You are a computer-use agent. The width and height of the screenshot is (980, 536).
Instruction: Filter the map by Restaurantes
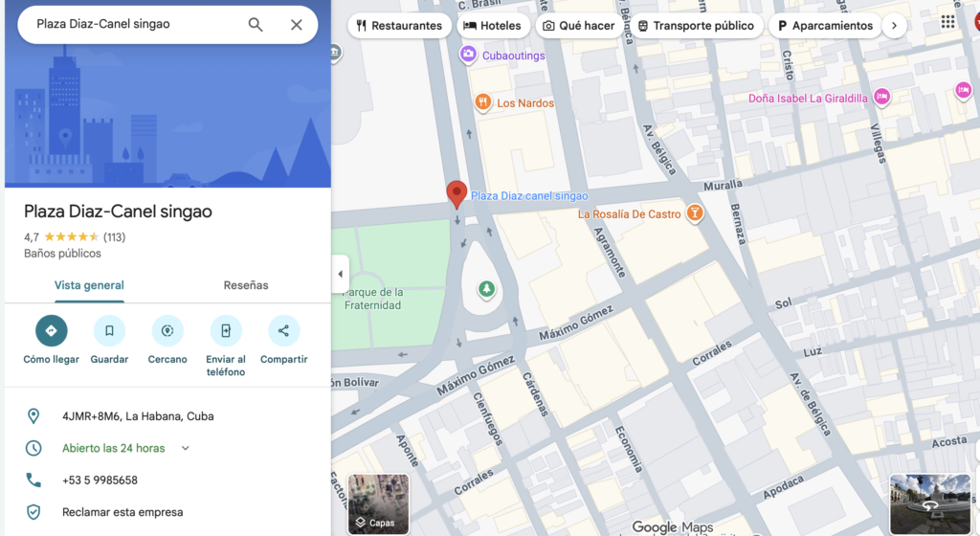pos(399,26)
